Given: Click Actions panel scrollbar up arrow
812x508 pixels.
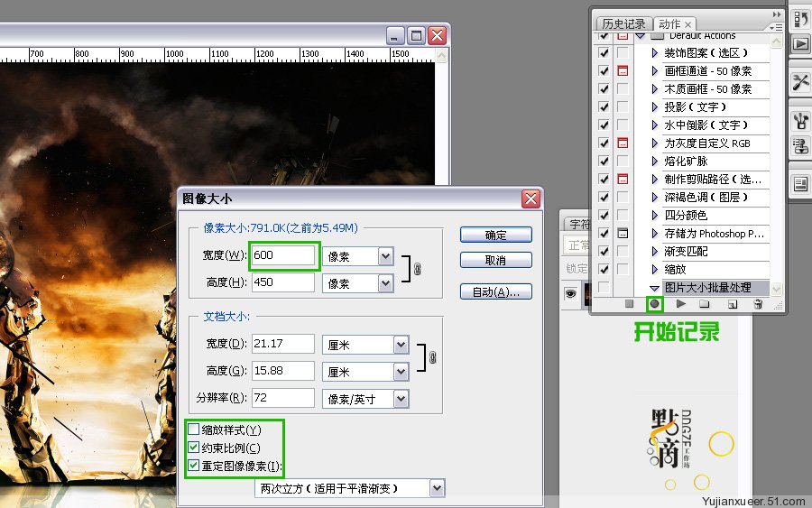Looking at the screenshot, I should click(x=776, y=41).
